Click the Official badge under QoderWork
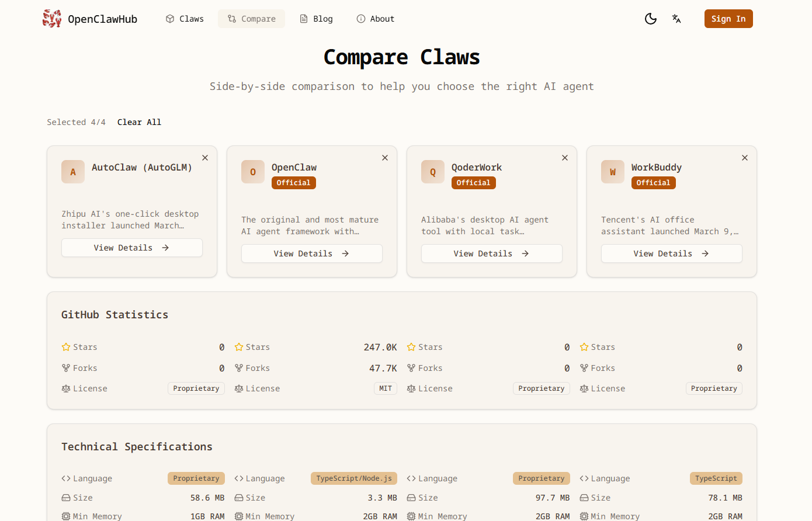The height and width of the screenshot is (521, 812). pyautogui.click(x=474, y=183)
